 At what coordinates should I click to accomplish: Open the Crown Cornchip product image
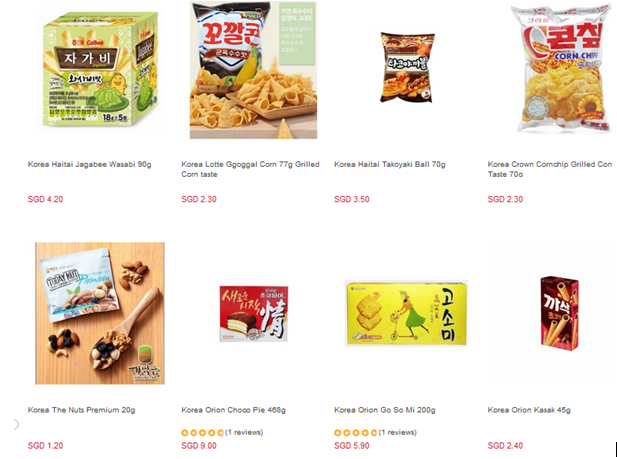563,69
